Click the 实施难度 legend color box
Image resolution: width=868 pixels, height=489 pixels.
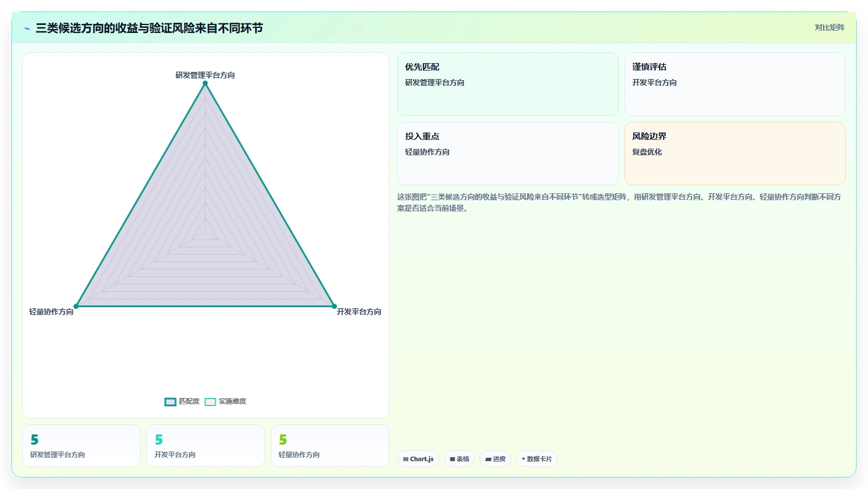(210, 402)
